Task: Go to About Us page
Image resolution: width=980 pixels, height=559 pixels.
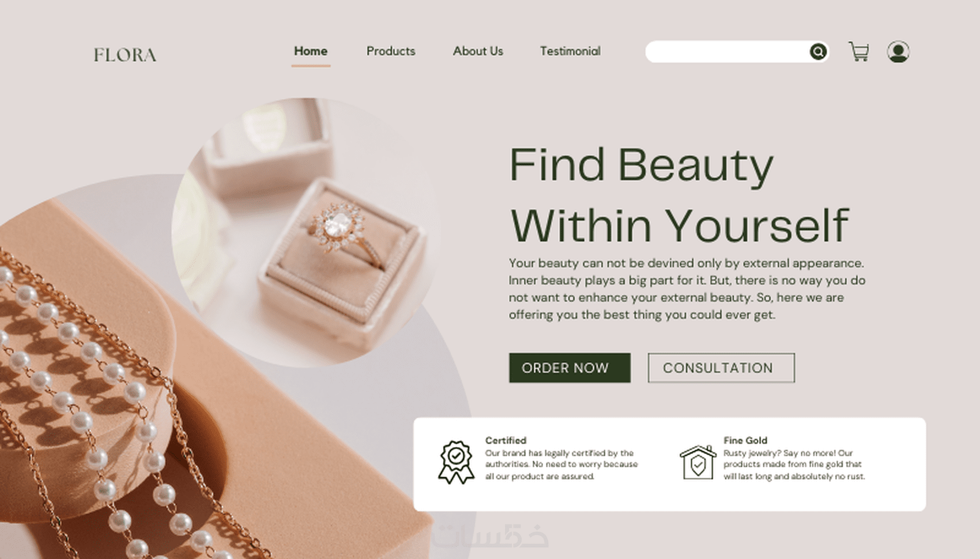Action: point(478,51)
